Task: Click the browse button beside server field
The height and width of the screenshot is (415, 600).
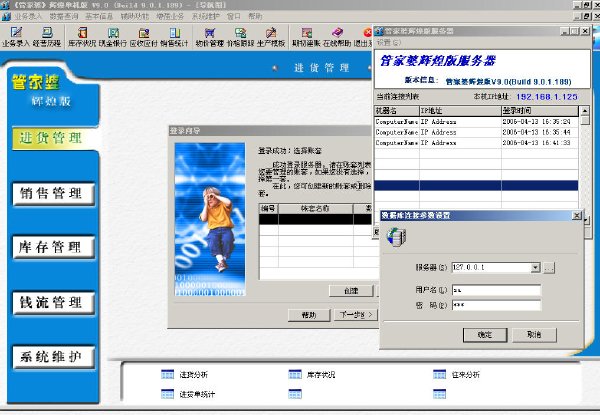Action: [549, 268]
